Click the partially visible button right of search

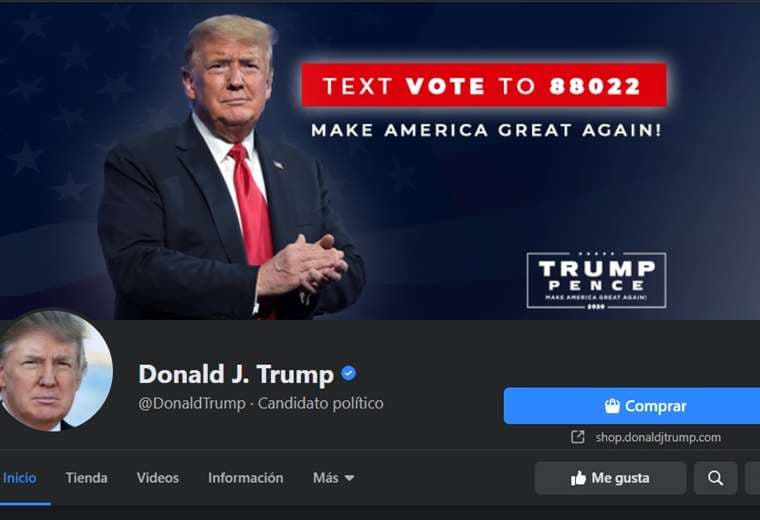(x=752, y=478)
